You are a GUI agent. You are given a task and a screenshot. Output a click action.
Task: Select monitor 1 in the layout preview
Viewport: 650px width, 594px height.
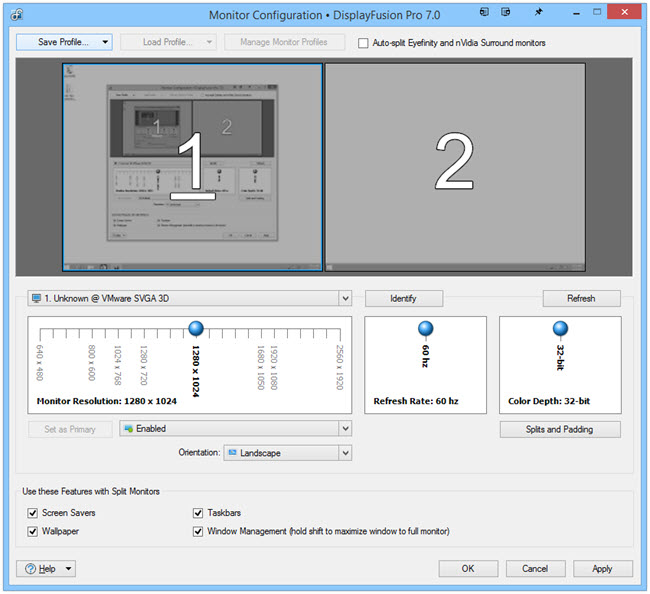tap(192, 167)
